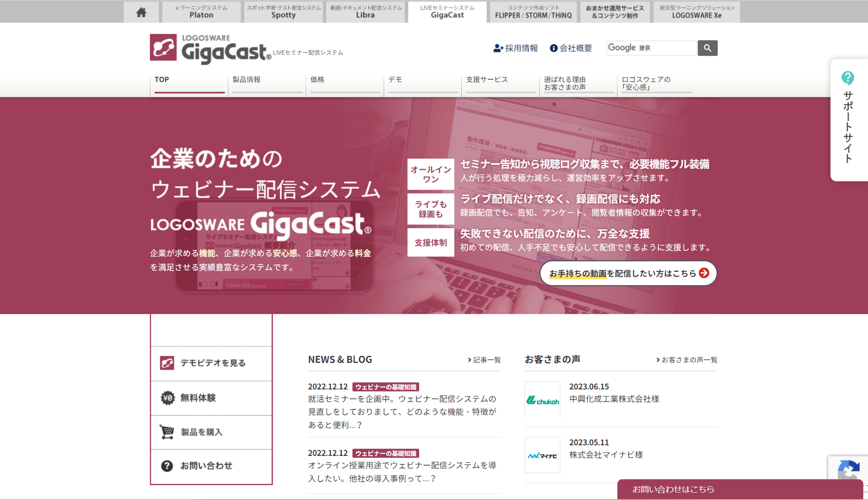Click the お客さまの声 section heading

tap(552, 359)
